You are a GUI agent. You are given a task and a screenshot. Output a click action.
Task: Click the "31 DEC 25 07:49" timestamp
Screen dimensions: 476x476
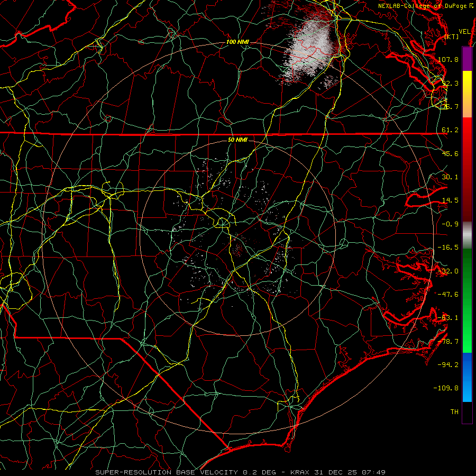click(350, 472)
